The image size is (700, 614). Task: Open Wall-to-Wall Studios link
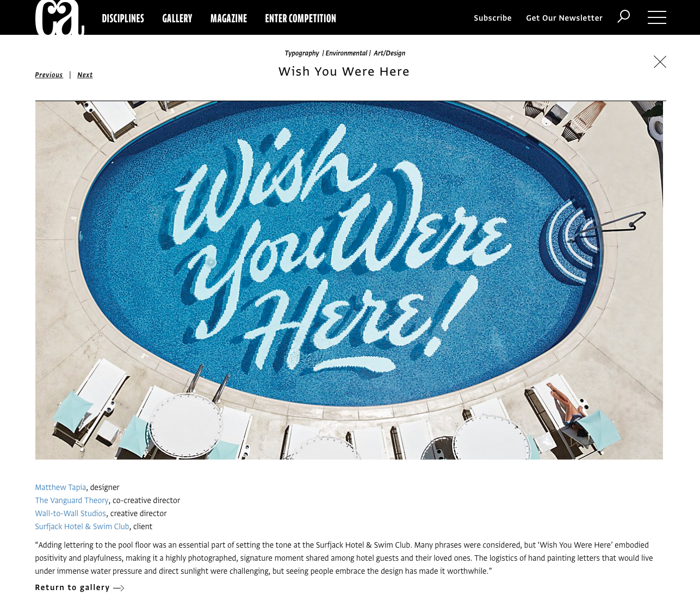click(x=71, y=513)
